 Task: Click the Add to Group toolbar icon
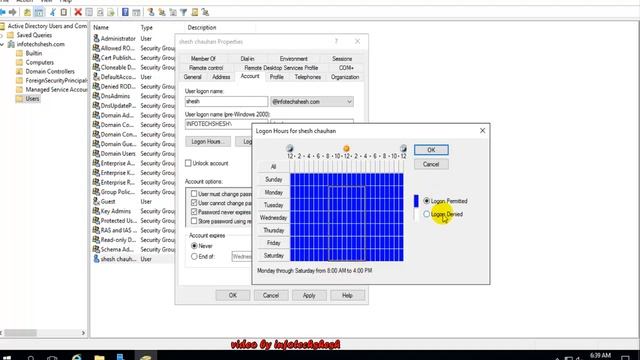(x=205, y=12)
